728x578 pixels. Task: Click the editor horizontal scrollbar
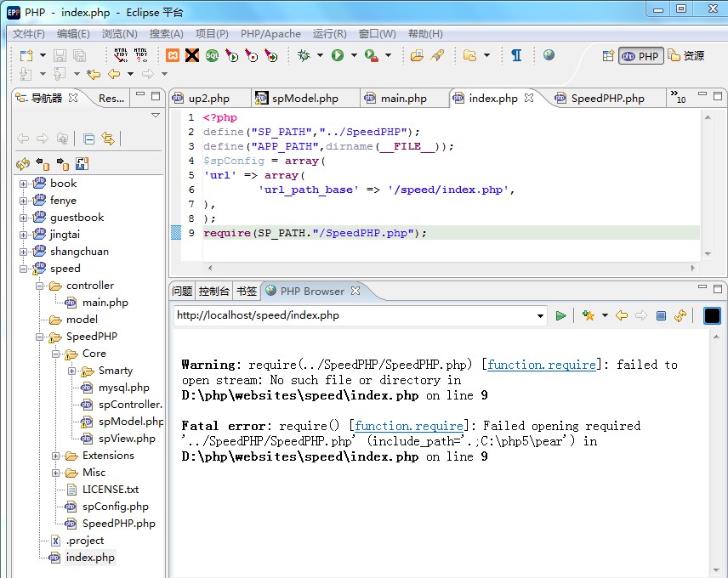451,268
